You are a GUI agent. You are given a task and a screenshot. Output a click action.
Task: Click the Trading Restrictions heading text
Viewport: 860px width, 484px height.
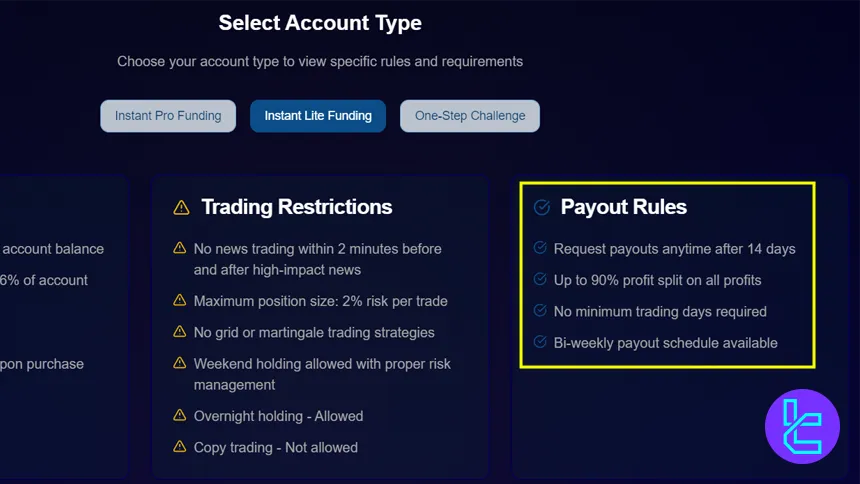pyautogui.click(x=296, y=207)
